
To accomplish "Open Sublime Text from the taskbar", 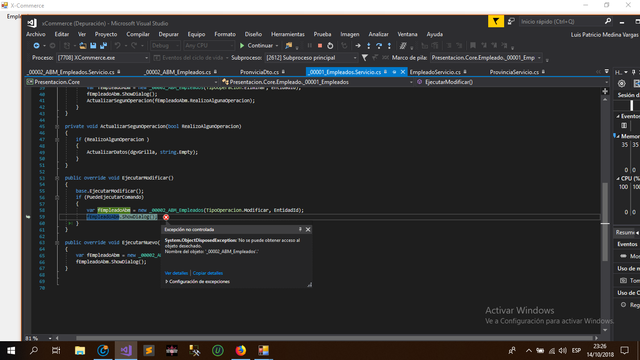I will [x=149, y=351].
